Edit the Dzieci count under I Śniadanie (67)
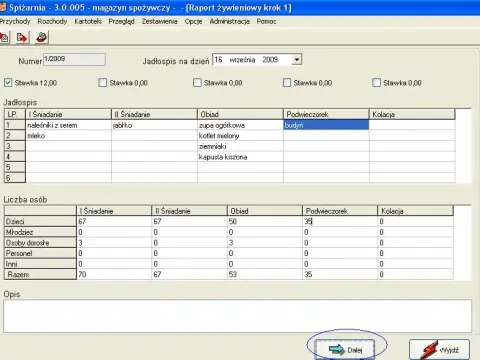480x360 pixels. click(114, 221)
